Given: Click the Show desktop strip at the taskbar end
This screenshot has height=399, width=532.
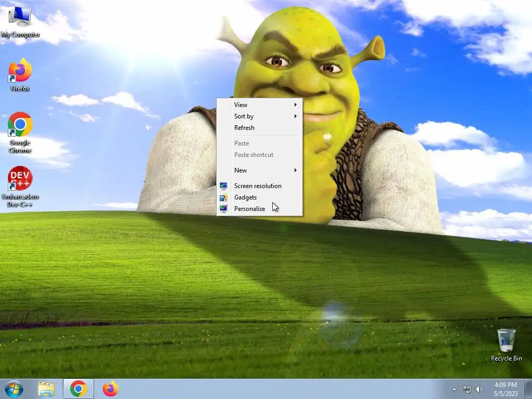Looking at the screenshot, I should pyautogui.click(x=528, y=389).
